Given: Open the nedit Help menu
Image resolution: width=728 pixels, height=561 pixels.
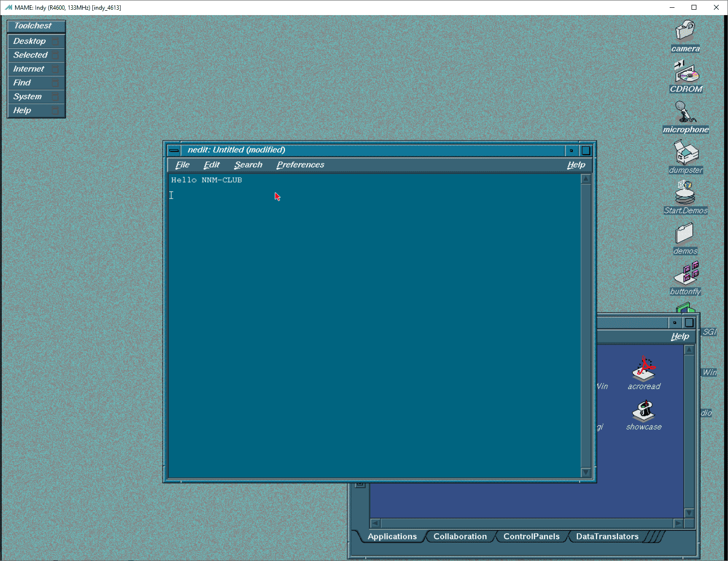Looking at the screenshot, I should [x=576, y=165].
